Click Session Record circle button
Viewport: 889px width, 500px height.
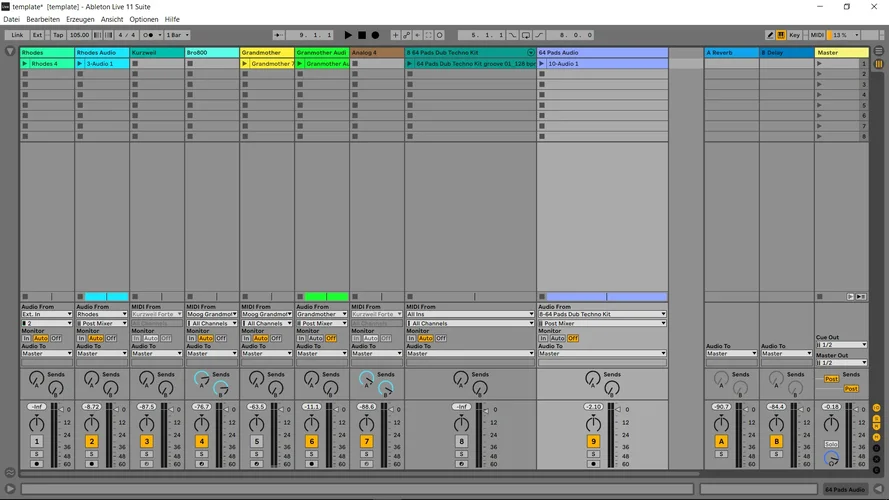[x=439, y=35]
